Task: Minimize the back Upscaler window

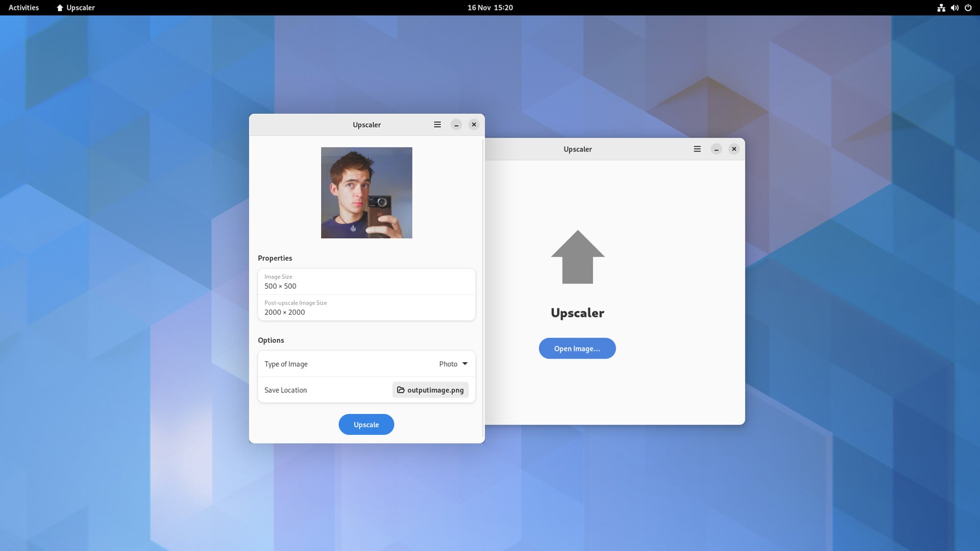Action: click(x=716, y=149)
